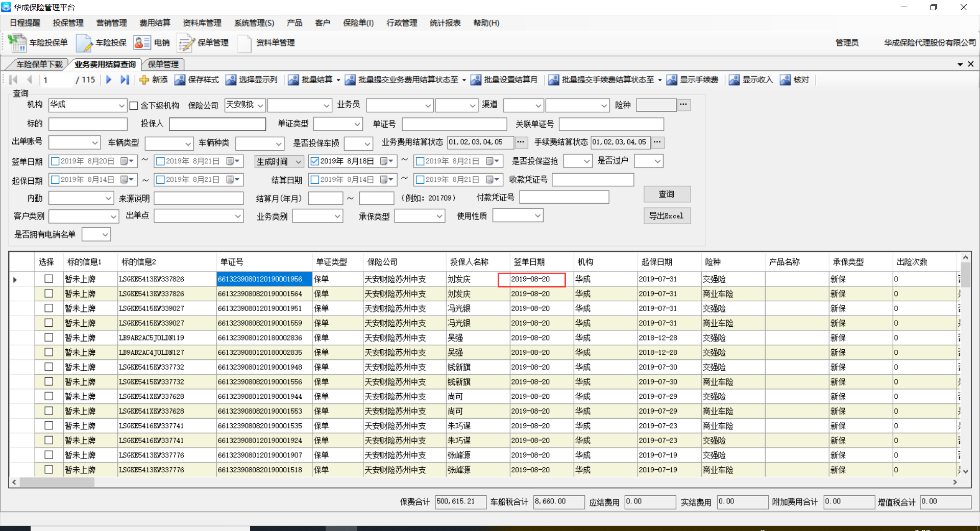Select the first table row checkbox
Viewport: 980px width, 531px height.
tap(49, 279)
